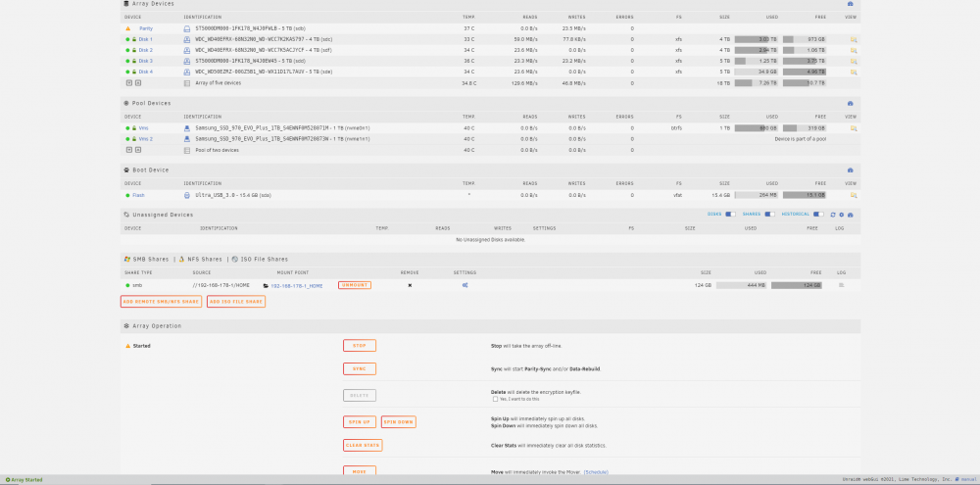Stop the array

(x=360, y=346)
